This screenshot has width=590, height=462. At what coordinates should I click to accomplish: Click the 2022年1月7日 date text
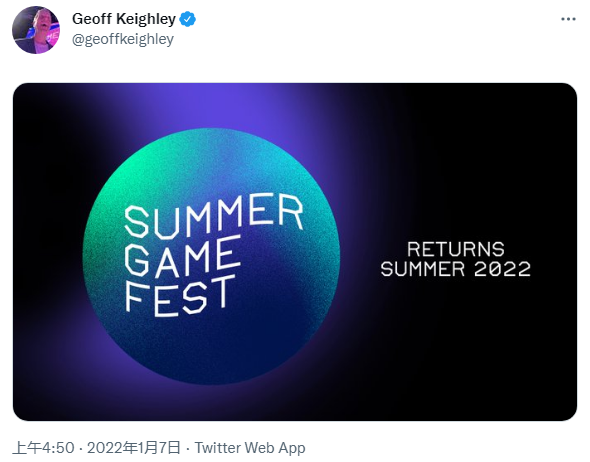[x=134, y=448]
